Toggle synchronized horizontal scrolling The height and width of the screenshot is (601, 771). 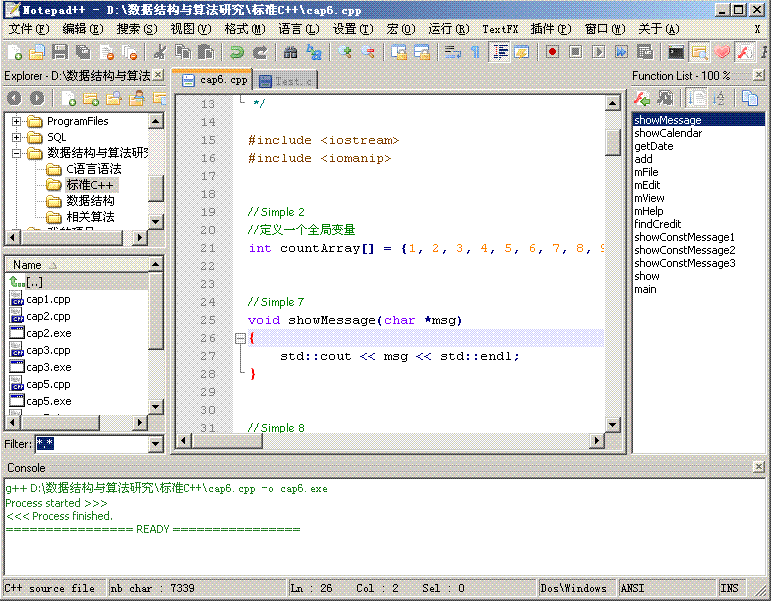tap(422, 52)
